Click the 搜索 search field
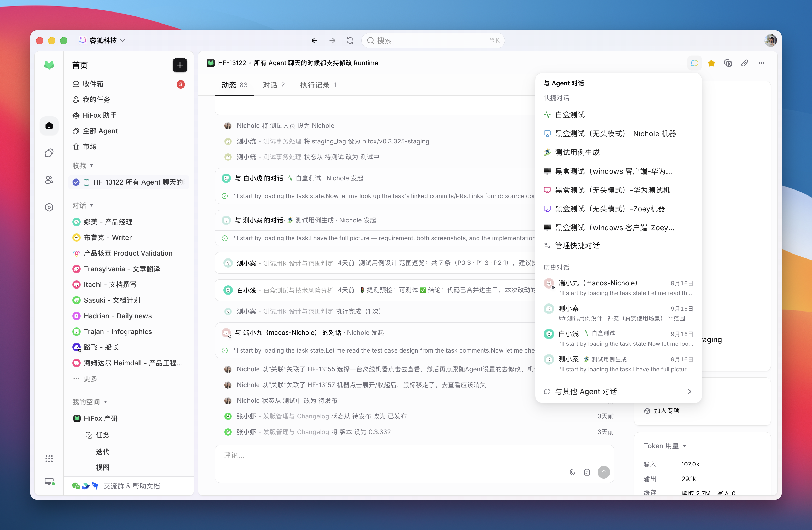 433,41
